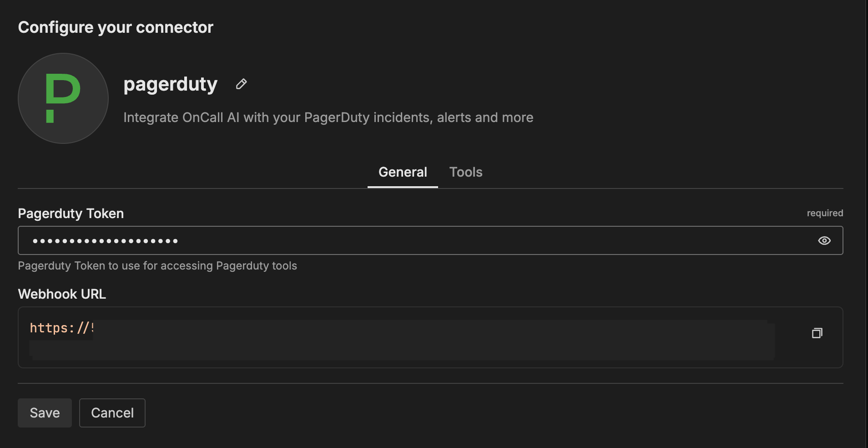The image size is (868, 448).
Task: Click the redacted part of the webhook URL
Action: coord(409,339)
